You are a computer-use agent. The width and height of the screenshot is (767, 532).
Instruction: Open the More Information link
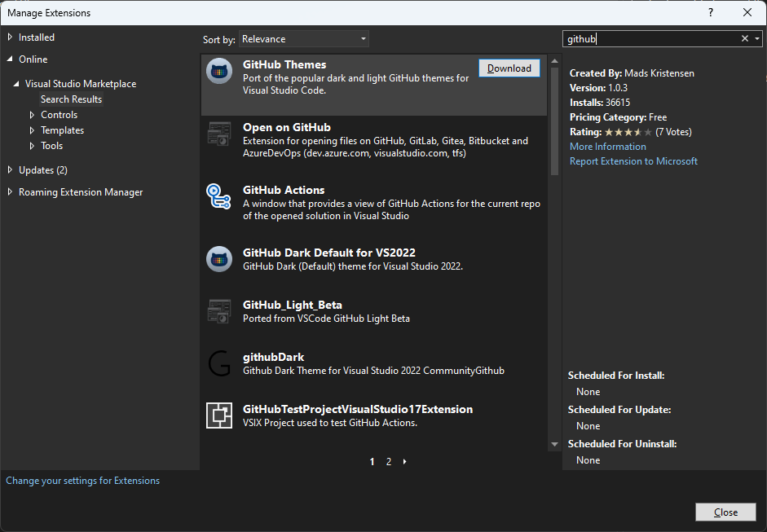point(607,147)
